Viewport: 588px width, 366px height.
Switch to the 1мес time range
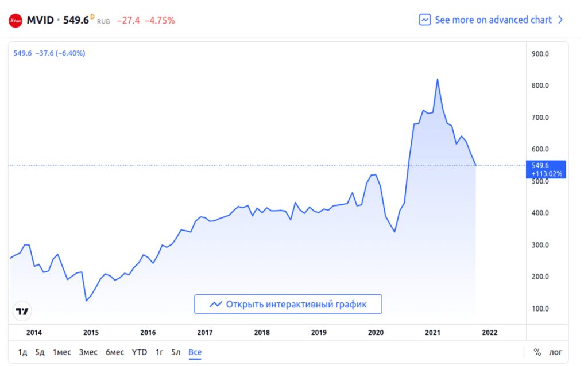coord(62,352)
